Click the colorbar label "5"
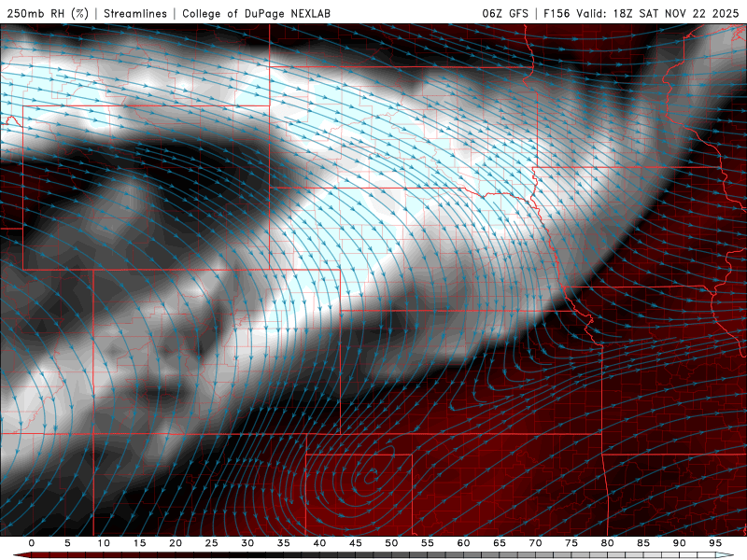Image resolution: width=747 pixels, height=560 pixels. (67, 543)
